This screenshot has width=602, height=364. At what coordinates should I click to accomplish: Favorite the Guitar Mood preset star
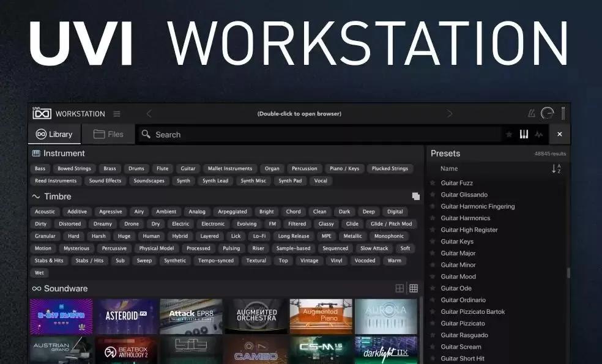(x=433, y=277)
